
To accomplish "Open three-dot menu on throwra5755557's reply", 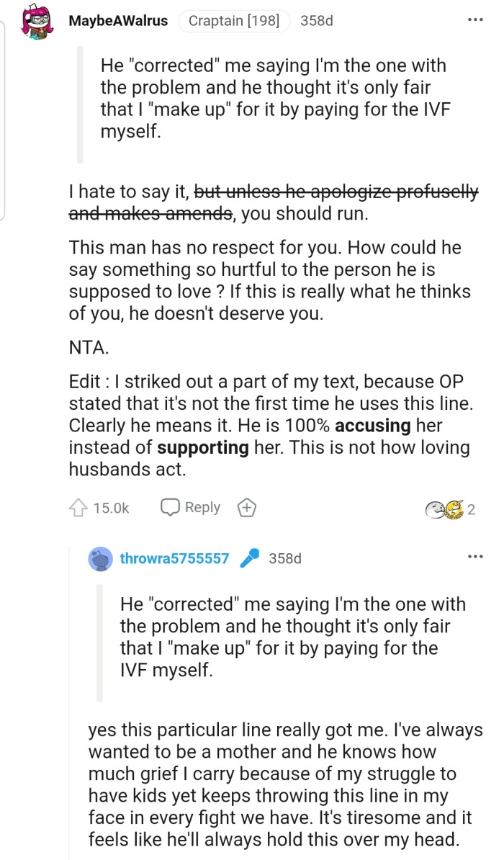I will coord(475,556).
